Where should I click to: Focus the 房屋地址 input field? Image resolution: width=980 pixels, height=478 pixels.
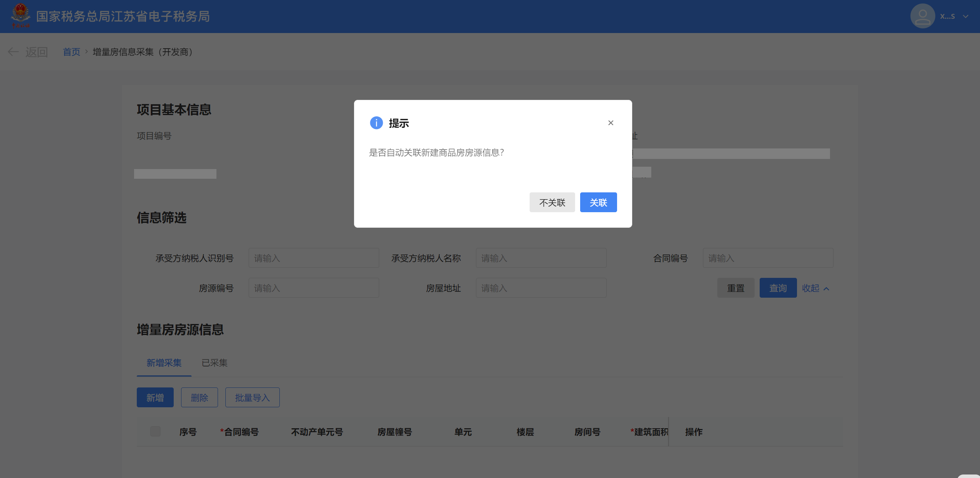[541, 288]
